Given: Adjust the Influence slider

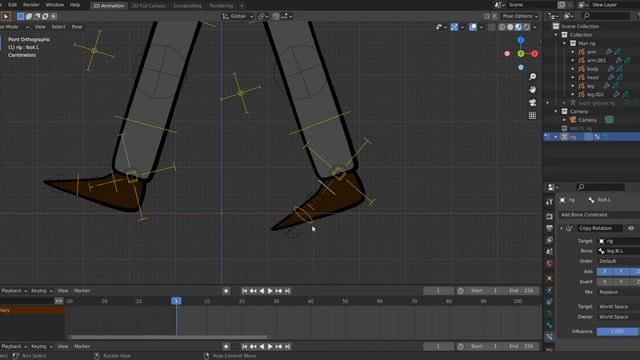Looking at the screenshot, I should pos(618,331).
